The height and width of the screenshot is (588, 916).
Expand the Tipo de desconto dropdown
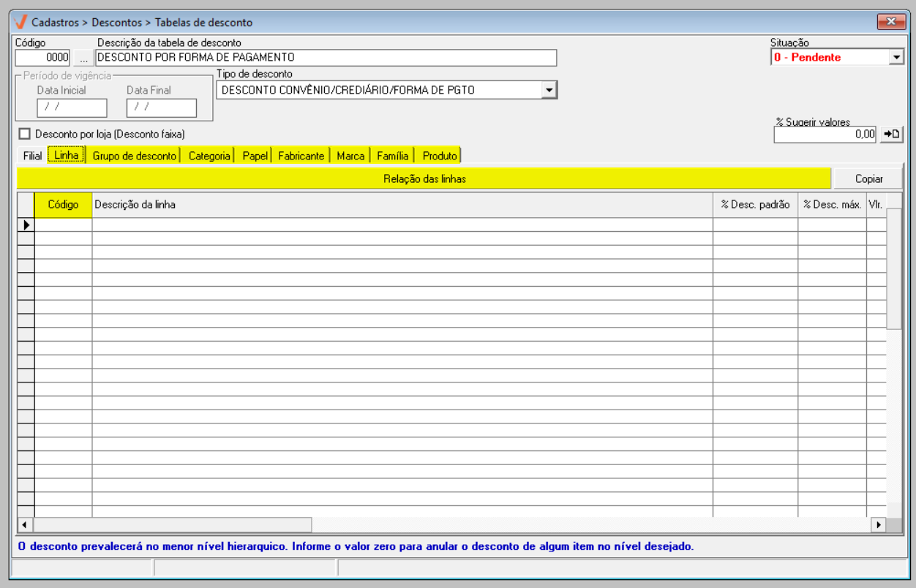point(549,90)
